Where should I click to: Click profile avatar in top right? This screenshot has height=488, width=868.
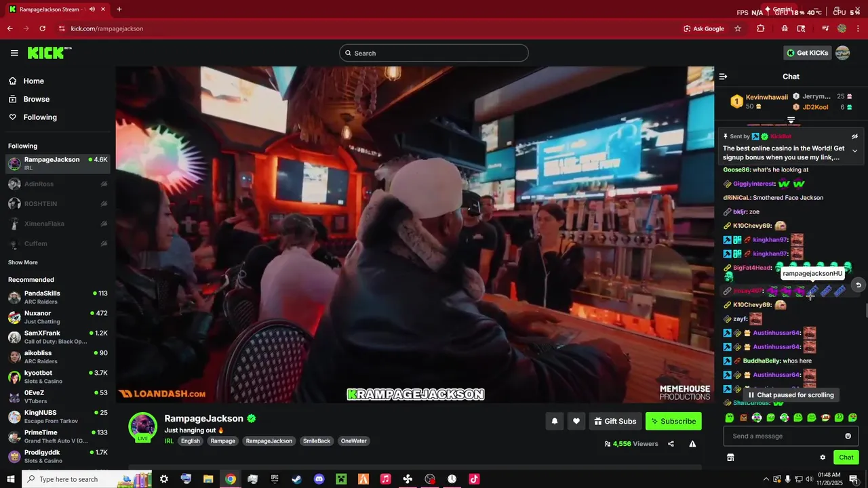(842, 53)
